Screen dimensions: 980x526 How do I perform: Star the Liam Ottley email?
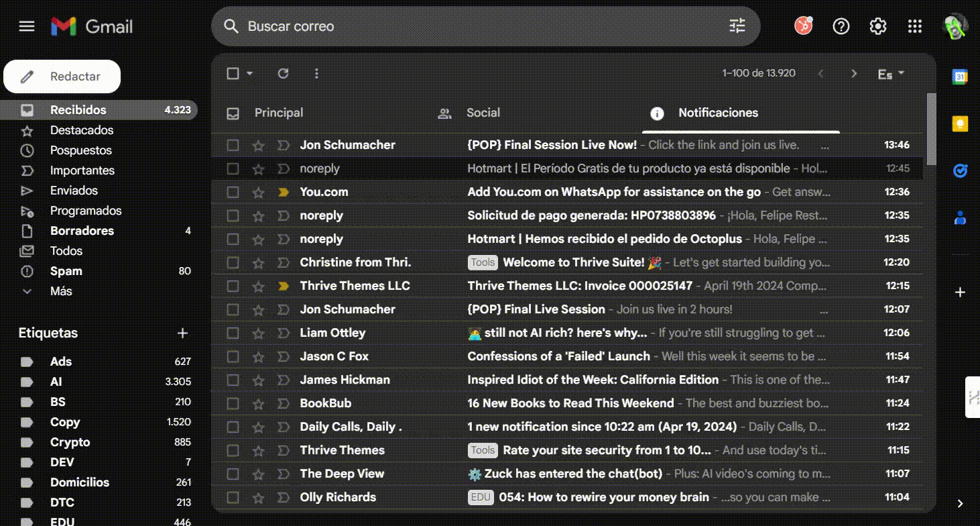(x=258, y=333)
